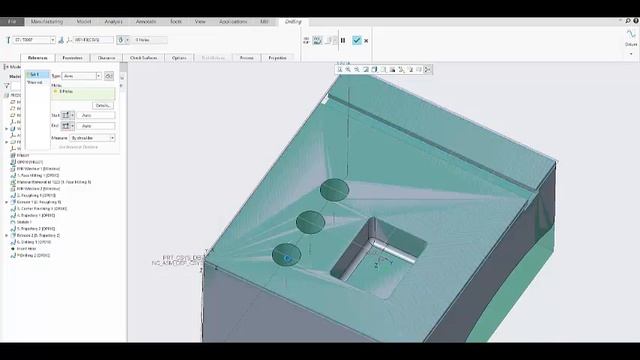Click the End surface option icon
The height and width of the screenshot is (360, 640).
[x=65, y=126]
